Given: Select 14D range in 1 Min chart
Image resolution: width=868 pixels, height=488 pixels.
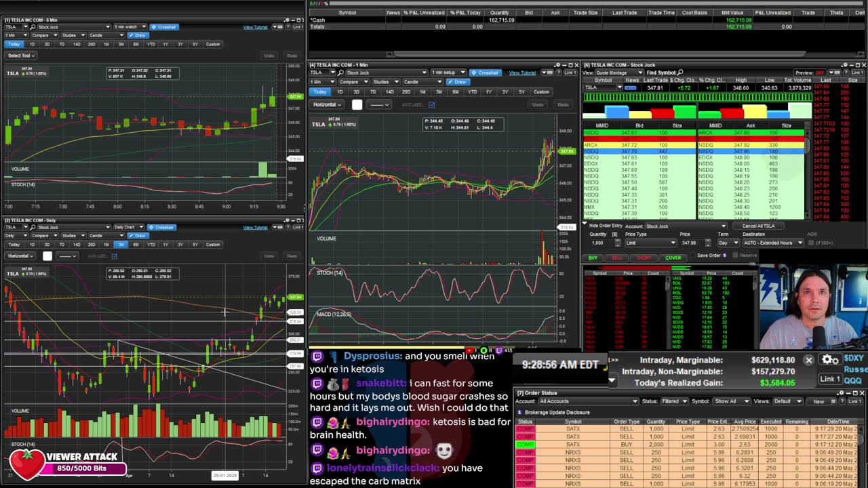Looking at the screenshot, I should click(389, 91).
